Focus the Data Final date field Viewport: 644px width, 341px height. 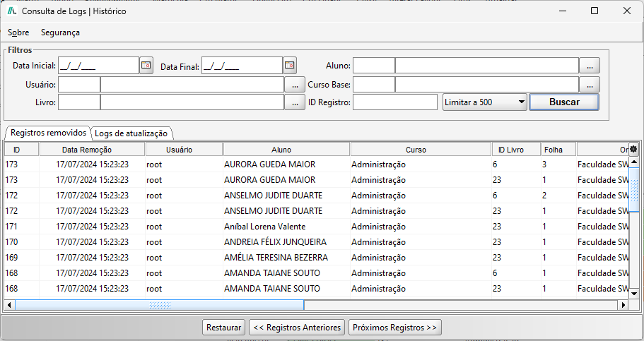242,66
